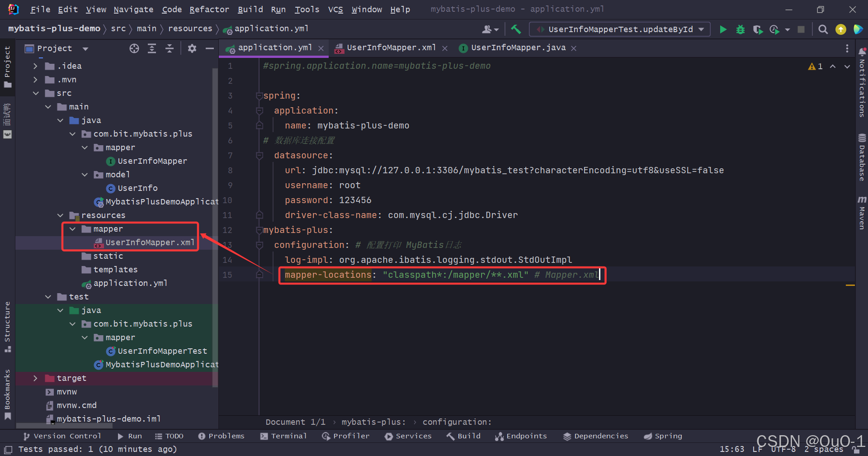Open Search Everywhere magnifier icon

[x=823, y=29]
